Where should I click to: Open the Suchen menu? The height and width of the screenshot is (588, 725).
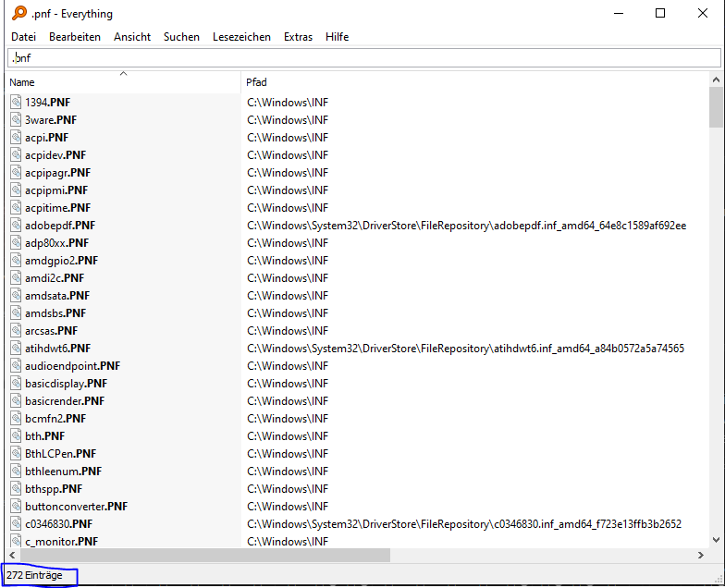pyautogui.click(x=181, y=37)
